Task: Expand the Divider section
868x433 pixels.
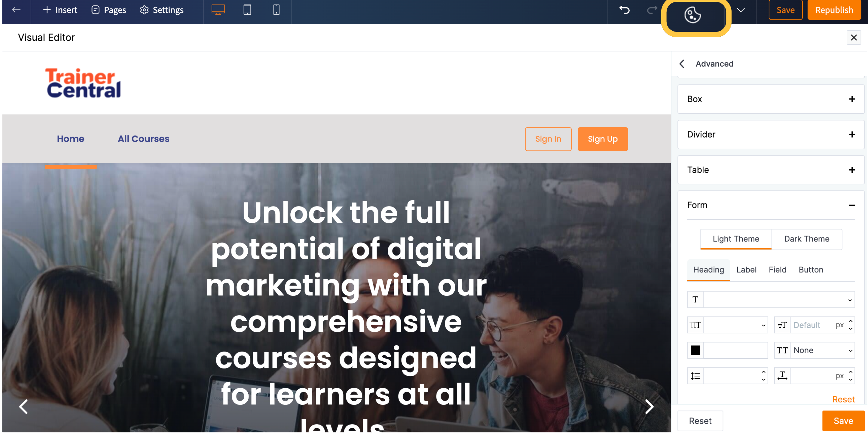Action: (x=851, y=134)
